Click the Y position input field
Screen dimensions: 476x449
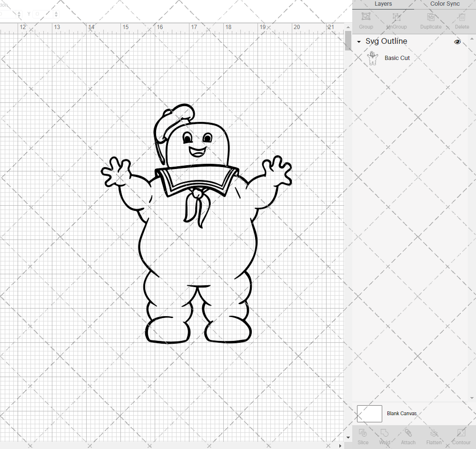44,14
